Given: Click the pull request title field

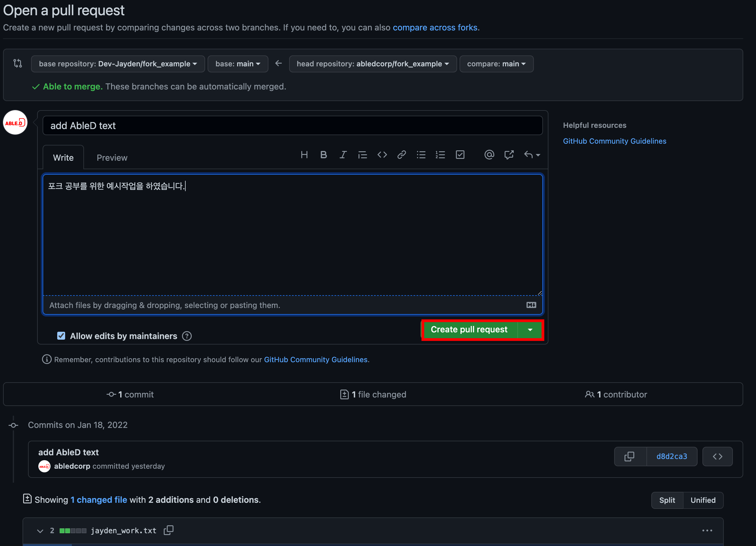Looking at the screenshot, I should tap(292, 126).
